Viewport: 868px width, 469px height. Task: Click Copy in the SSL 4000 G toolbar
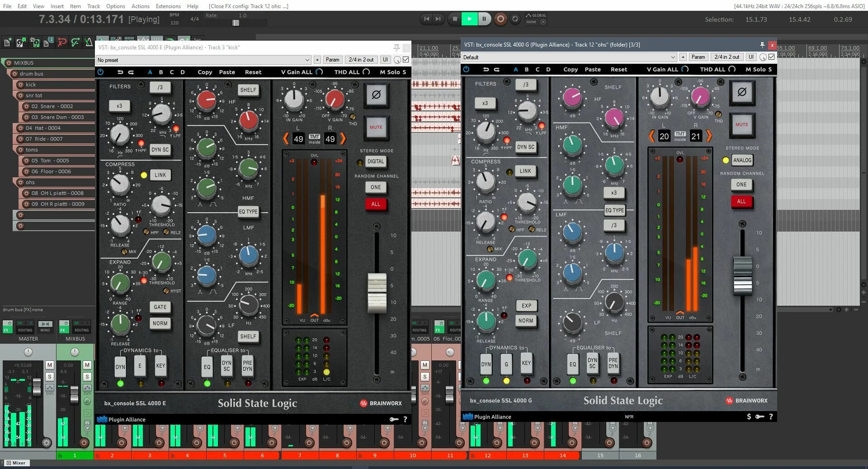[571, 69]
